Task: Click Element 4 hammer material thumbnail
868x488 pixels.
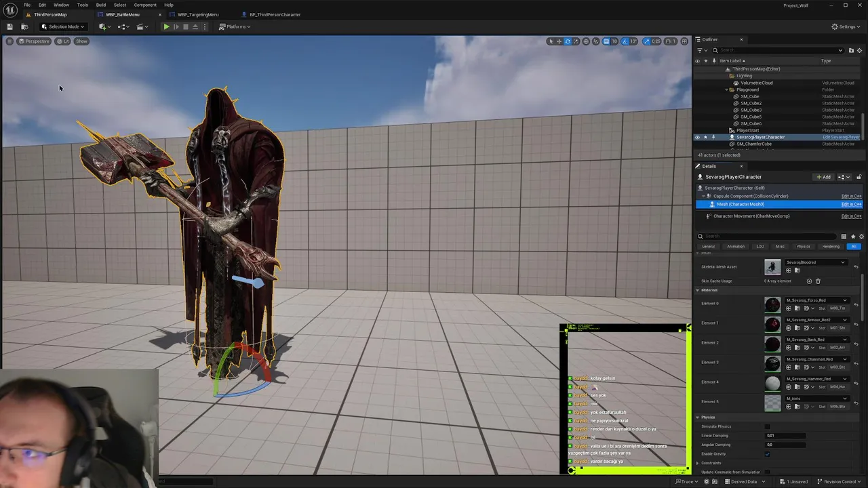Action: [x=772, y=383]
